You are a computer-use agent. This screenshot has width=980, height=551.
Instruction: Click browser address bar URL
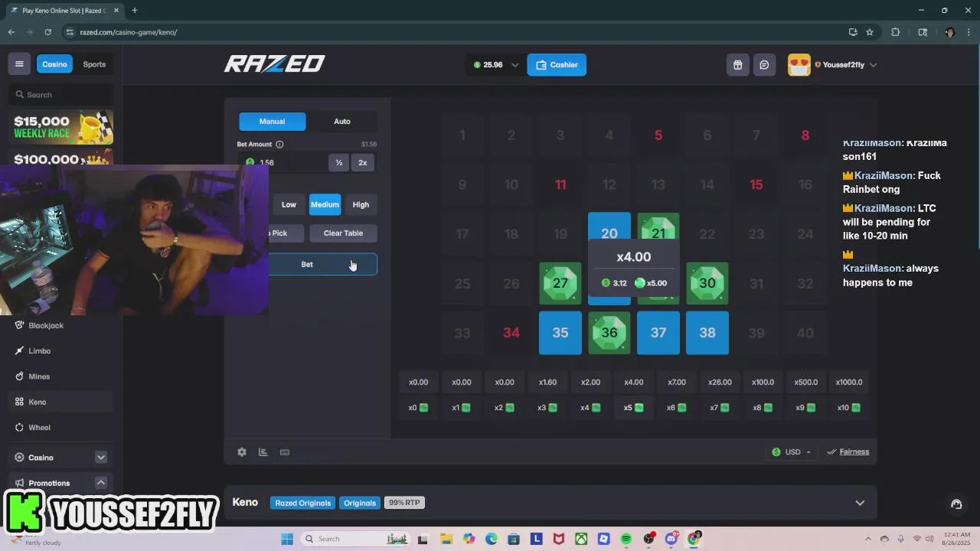(129, 32)
